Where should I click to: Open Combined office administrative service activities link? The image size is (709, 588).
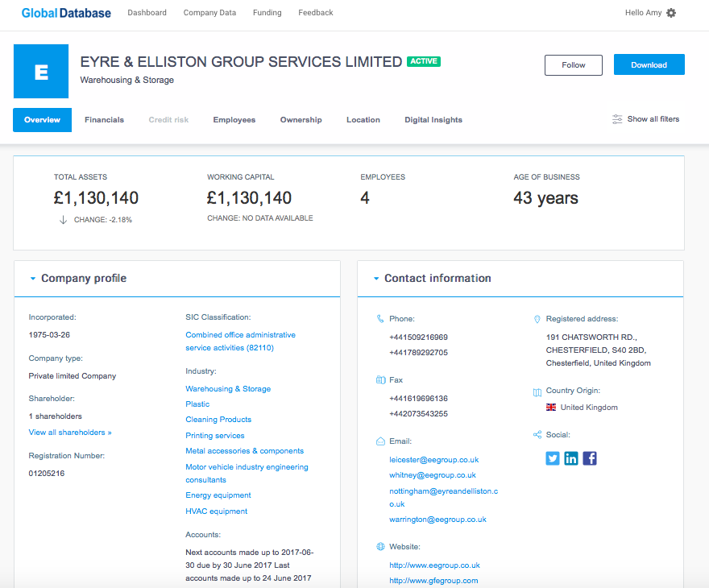point(240,342)
